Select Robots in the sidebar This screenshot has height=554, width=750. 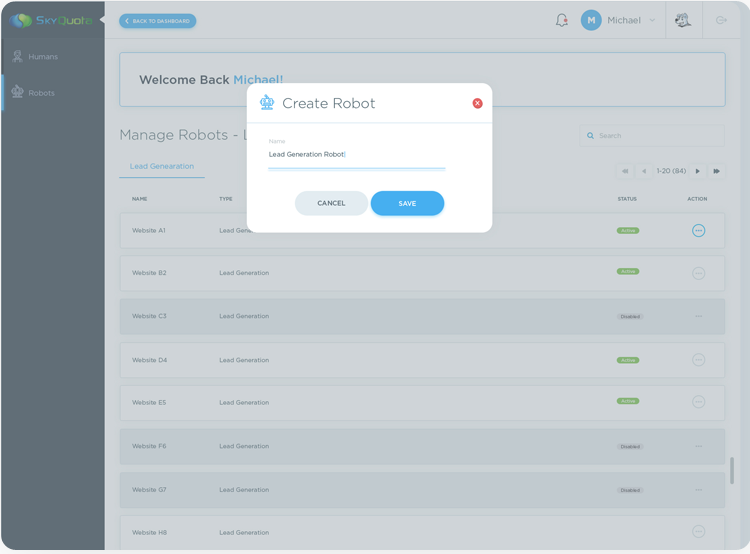(42, 93)
